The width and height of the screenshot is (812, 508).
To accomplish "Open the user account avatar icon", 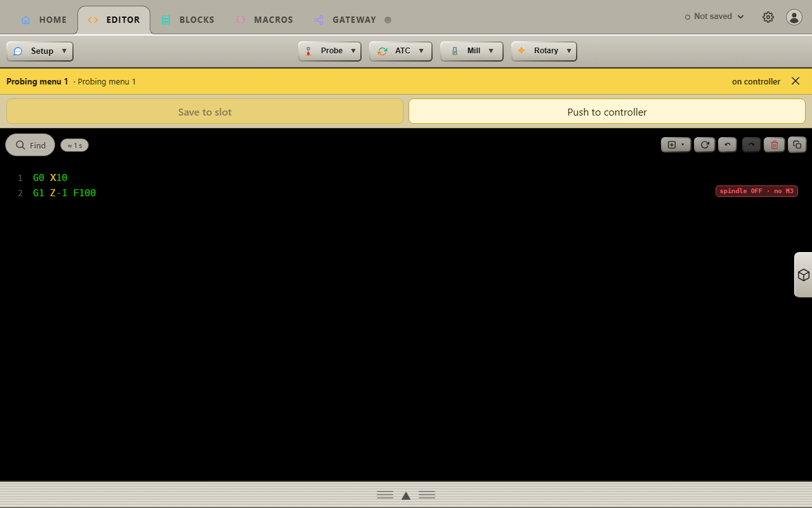I will 794,17.
